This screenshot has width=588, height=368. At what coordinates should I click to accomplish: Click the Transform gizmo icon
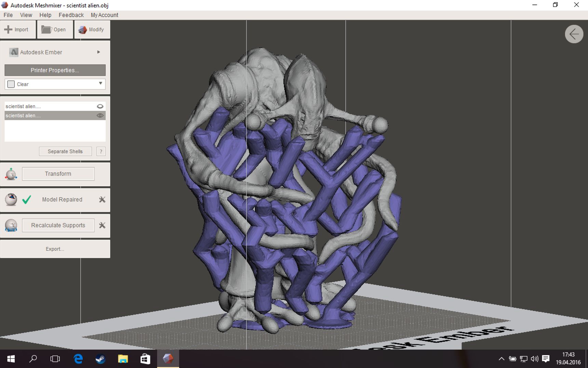click(x=11, y=174)
